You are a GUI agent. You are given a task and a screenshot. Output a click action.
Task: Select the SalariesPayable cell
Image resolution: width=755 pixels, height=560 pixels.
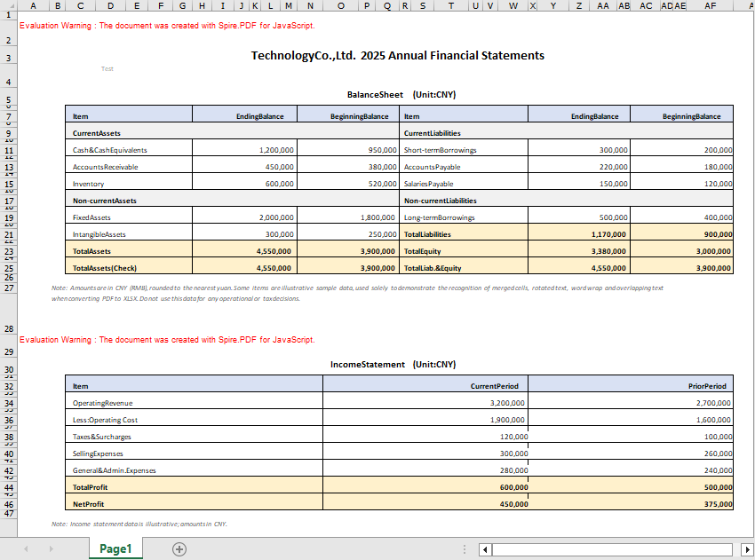[464, 181]
